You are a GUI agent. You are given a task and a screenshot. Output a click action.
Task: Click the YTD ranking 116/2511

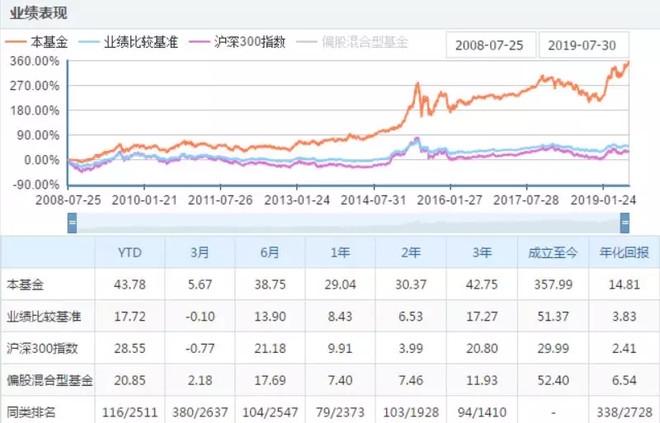pyautogui.click(x=130, y=412)
